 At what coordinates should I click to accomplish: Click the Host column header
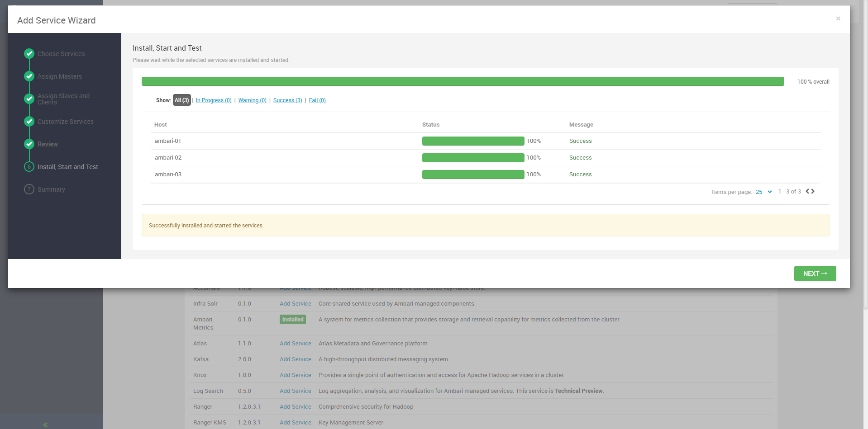pyautogui.click(x=161, y=125)
